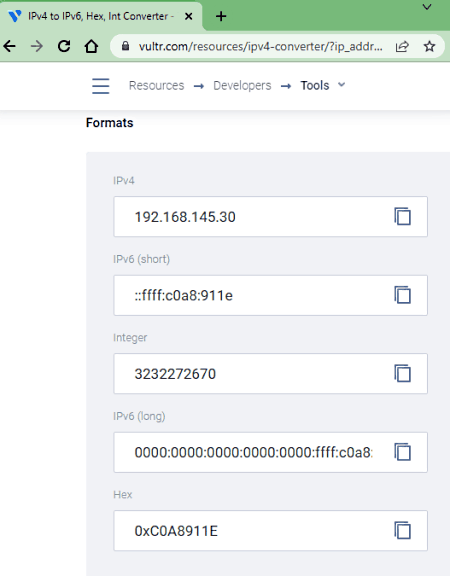Screen dimensions: 450x576
Task: Click the IPv6 (short) label
Action: pyautogui.click(x=141, y=259)
